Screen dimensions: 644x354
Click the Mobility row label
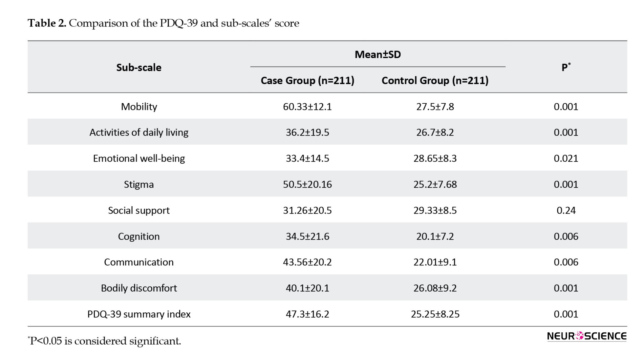click(x=139, y=107)
